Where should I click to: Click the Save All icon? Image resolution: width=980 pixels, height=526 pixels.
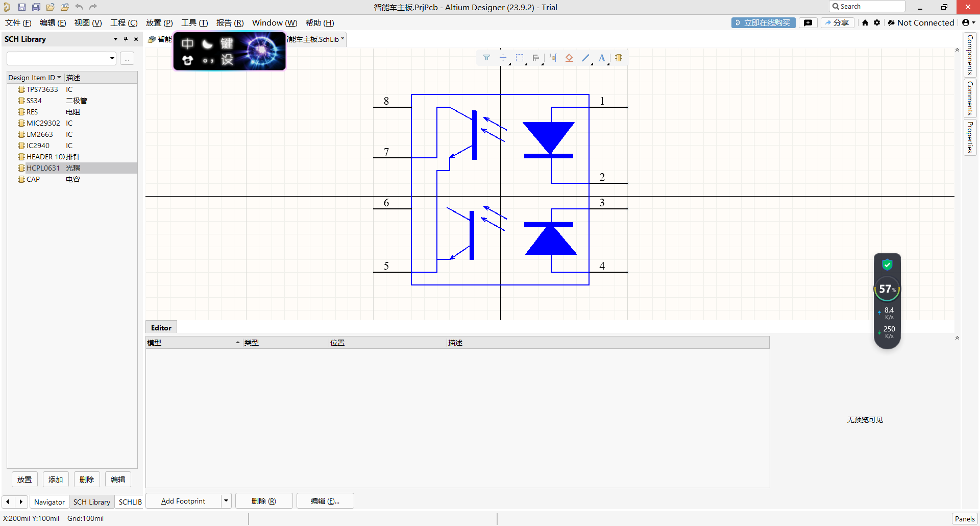(36, 7)
